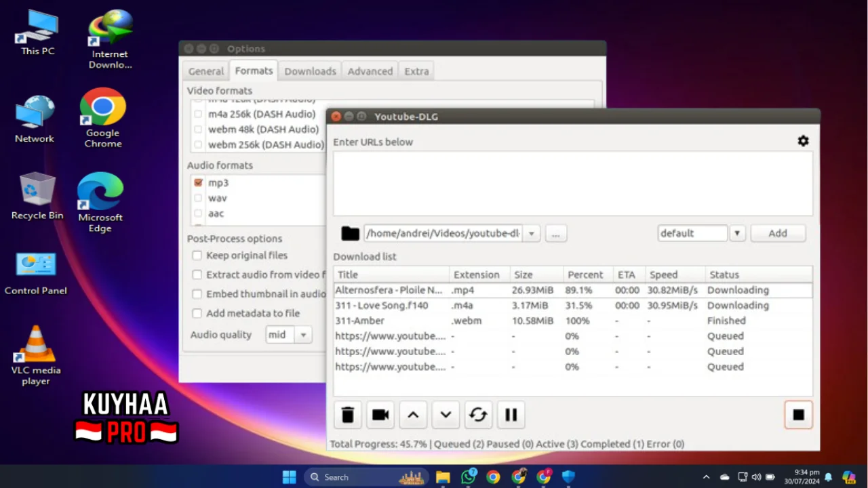The image size is (868, 488).
Task: Open Youtube-DLG settings gear icon
Action: coord(803,141)
